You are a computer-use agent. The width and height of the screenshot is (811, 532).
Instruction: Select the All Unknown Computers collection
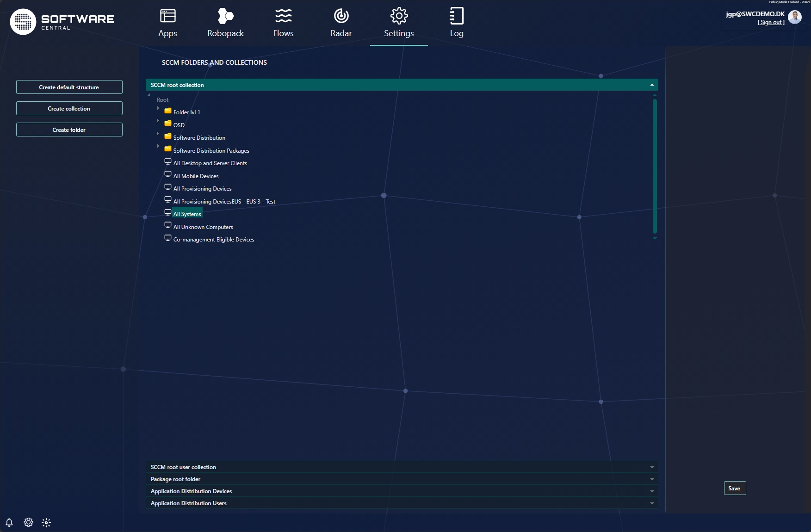[x=203, y=227]
